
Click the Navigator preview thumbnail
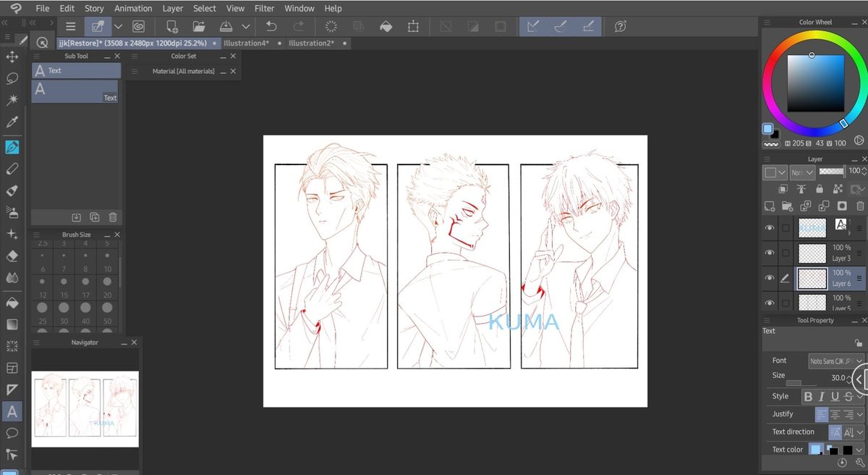click(x=85, y=409)
